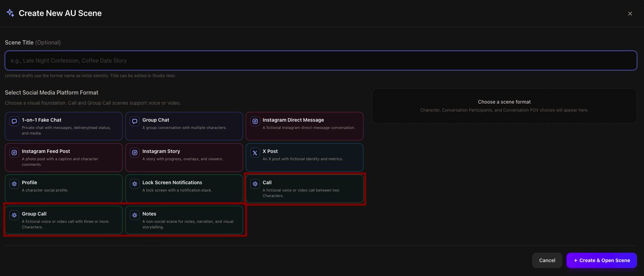
Task: Click the Choose a visual foundation description
Action: click(x=93, y=103)
